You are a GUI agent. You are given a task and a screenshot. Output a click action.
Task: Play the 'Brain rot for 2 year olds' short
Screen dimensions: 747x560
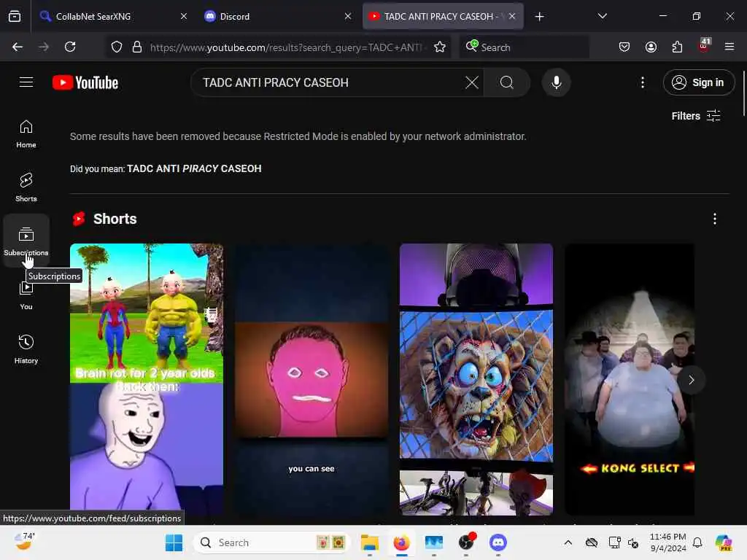146,379
